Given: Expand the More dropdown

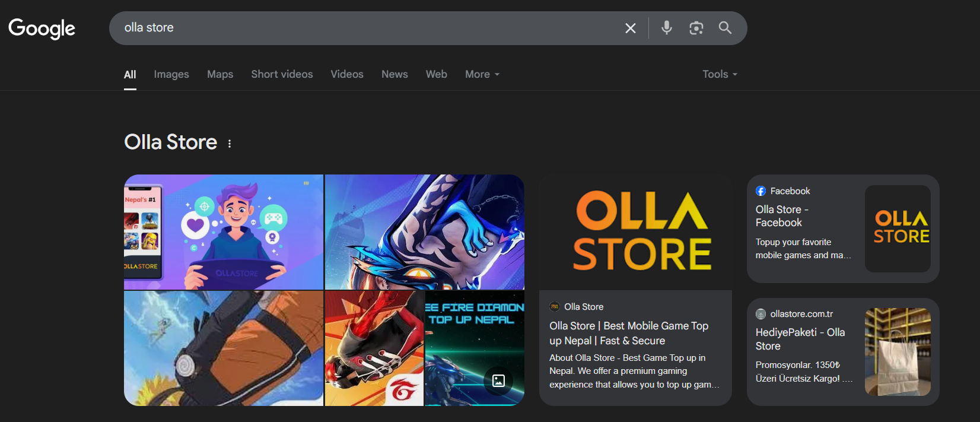Looking at the screenshot, I should (x=482, y=74).
